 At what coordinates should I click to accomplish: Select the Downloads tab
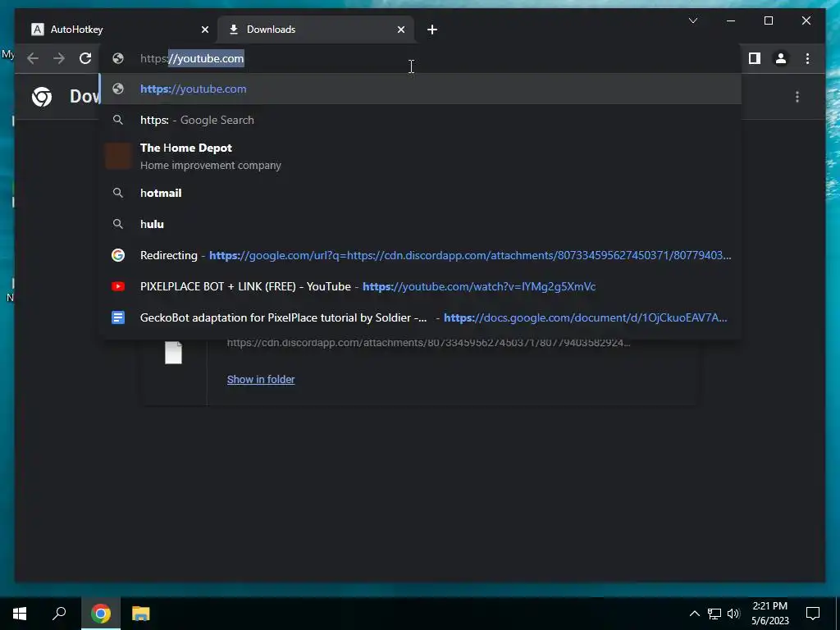[x=316, y=30]
